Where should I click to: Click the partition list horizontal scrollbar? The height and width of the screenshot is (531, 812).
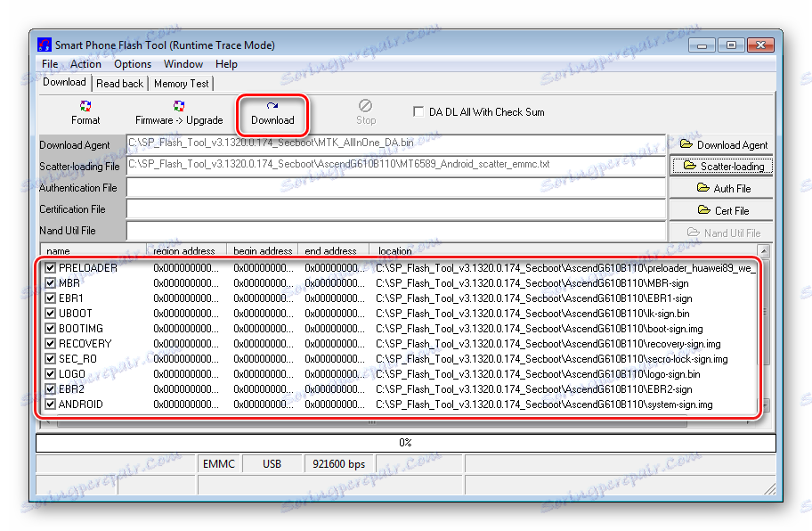point(371,422)
